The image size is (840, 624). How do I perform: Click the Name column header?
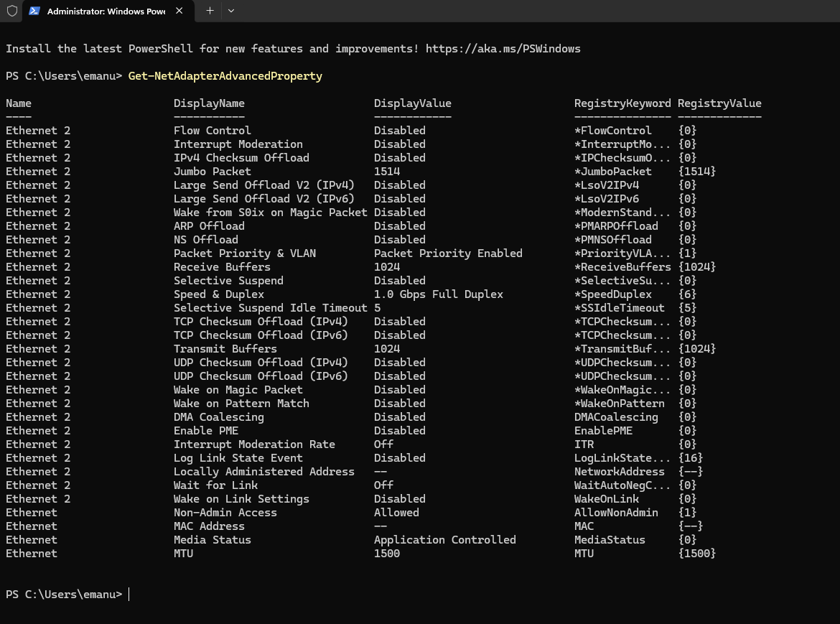point(19,103)
